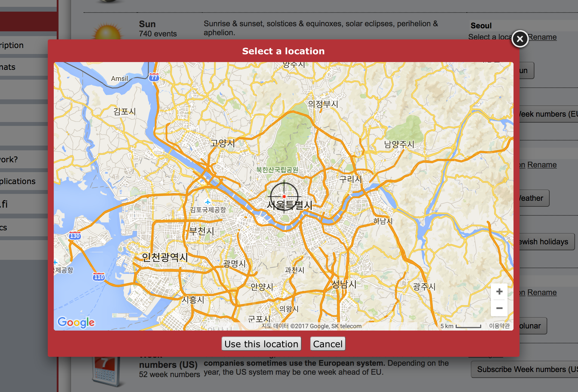Close the Select a location dialog
The image size is (578, 392).
click(520, 39)
